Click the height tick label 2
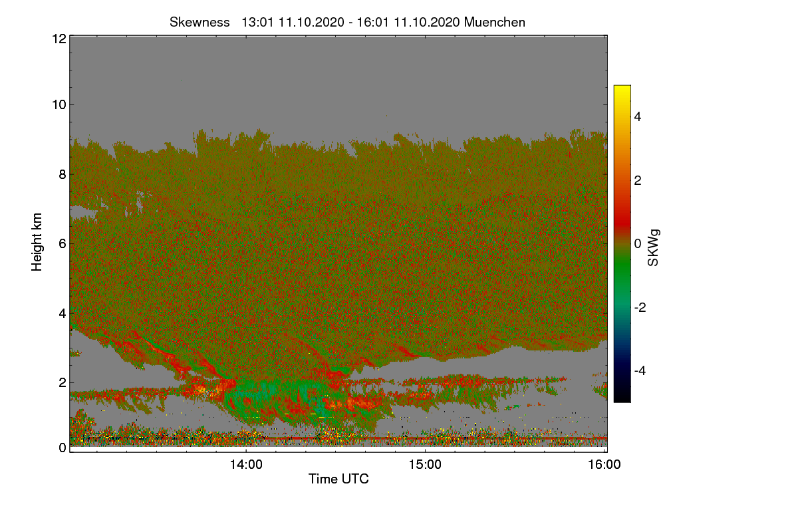This screenshot has height=532, width=798. coord(62,382)
